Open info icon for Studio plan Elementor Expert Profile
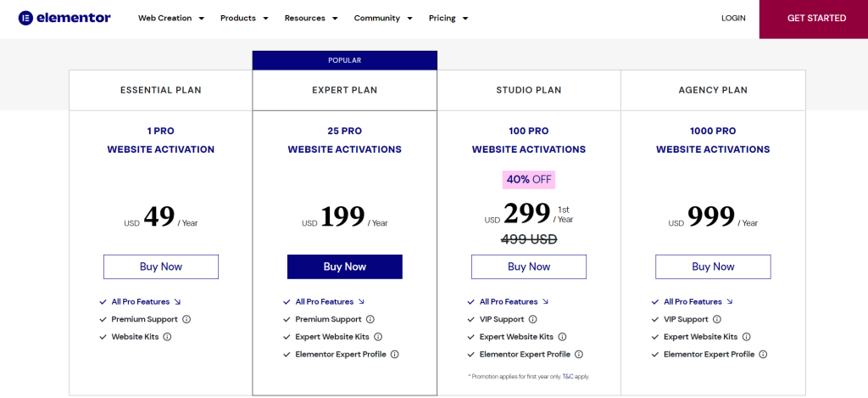 [x=579, y=354]
